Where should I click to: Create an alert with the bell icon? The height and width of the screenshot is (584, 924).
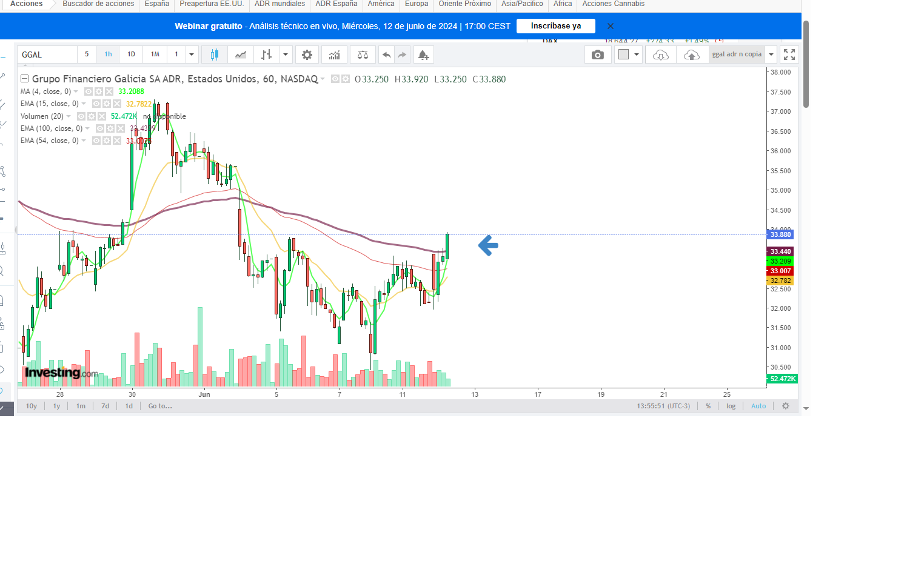click(x=423, y=55)
